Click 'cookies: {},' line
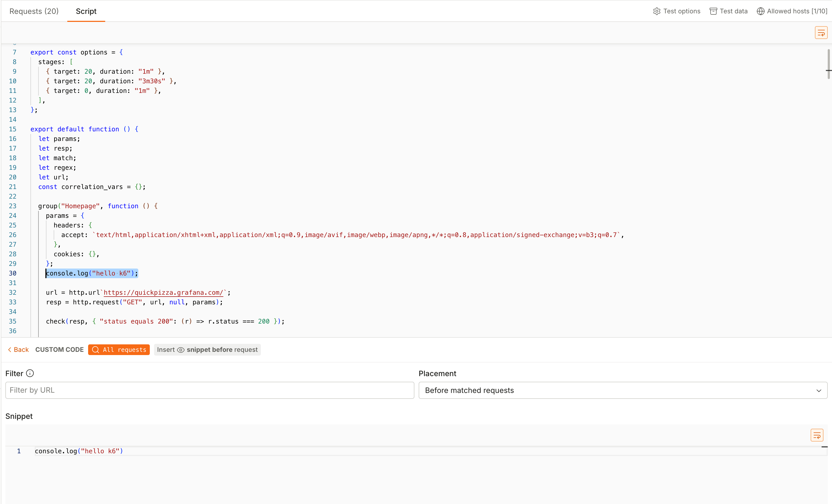Viewport: 832px width, 504px height. click(x=76, y=254)
